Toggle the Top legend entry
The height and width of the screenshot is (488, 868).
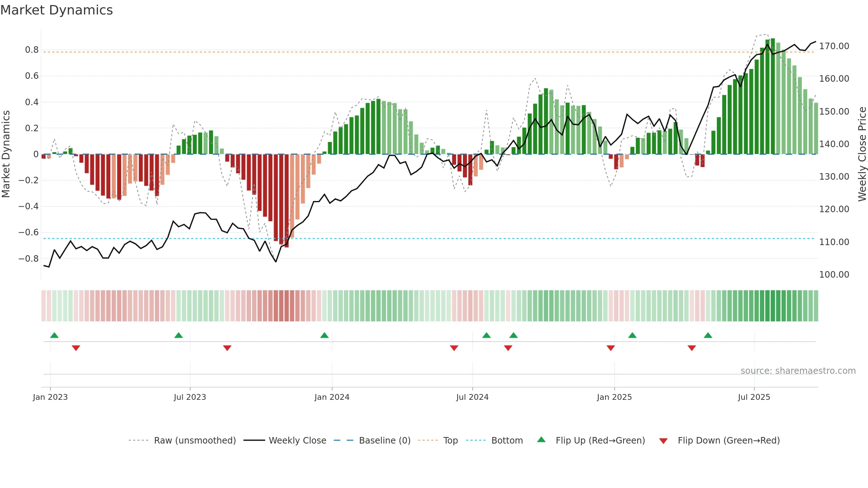pos(438,440)
